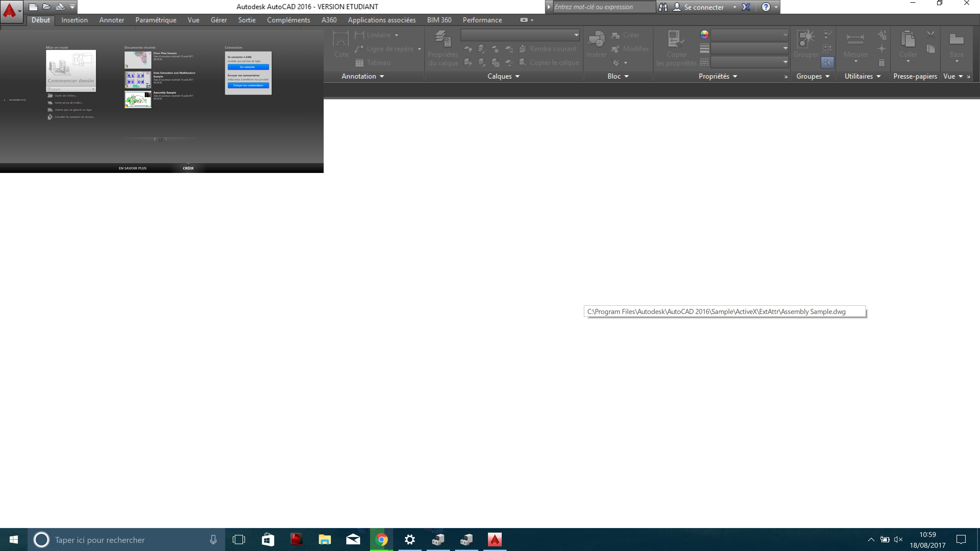Viewport: 980px width, 551px height.
Task: Click the Cote dimension tool
Action: [x=341, y=44]
